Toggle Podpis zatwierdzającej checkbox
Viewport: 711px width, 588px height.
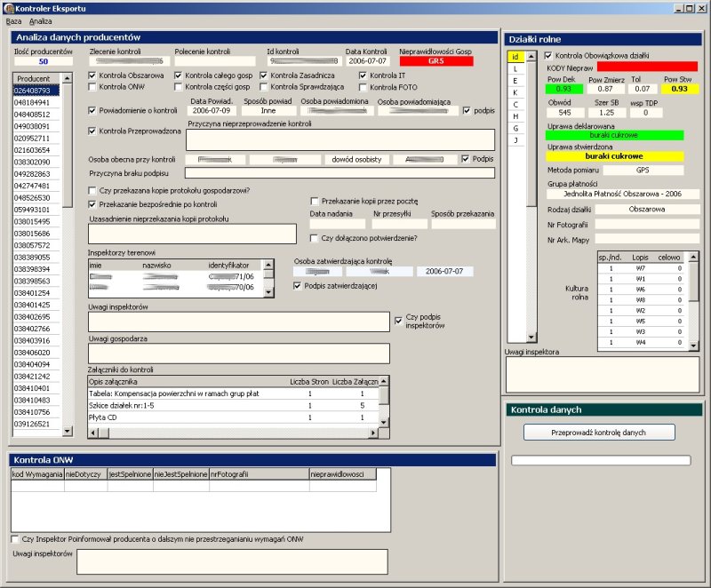click(x=298, y=286)
